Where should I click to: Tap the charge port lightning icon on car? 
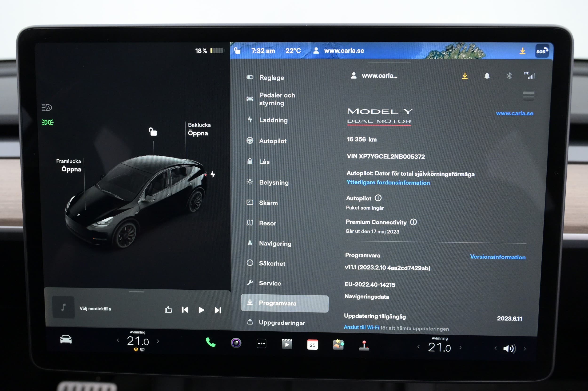coord(213,174)
